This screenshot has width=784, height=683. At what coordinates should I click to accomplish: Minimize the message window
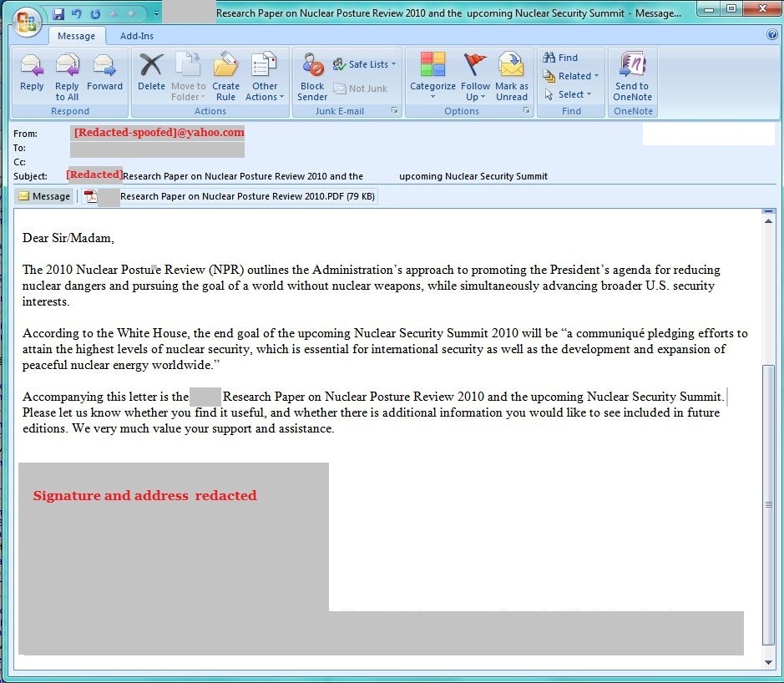(x=709, y=8)
